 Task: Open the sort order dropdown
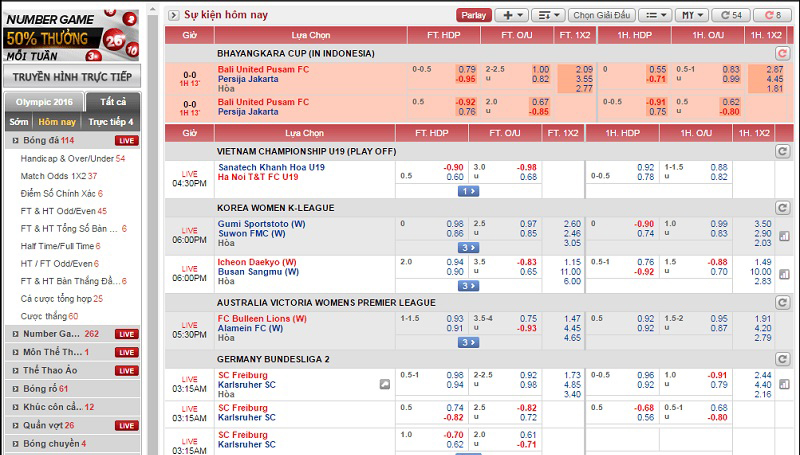(546, 15)
